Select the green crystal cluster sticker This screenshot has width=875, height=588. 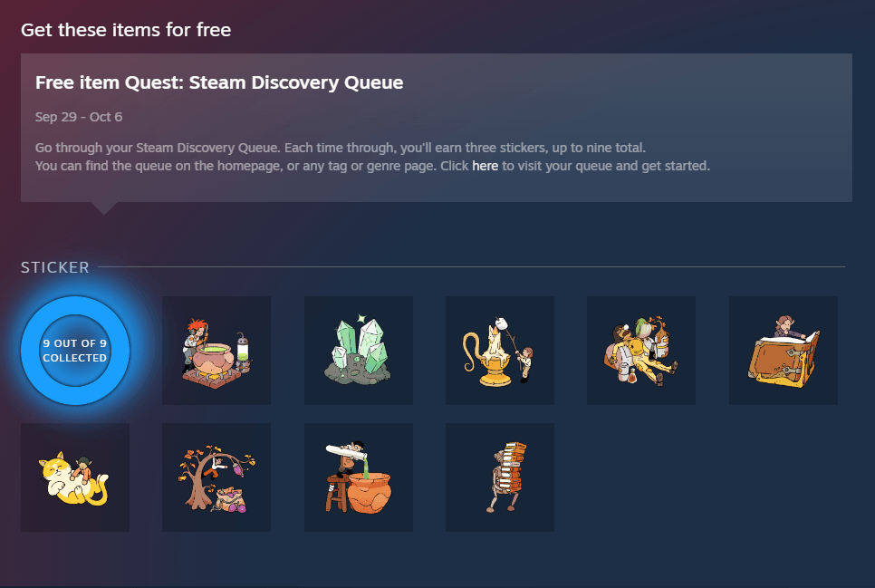pos(359,350)
